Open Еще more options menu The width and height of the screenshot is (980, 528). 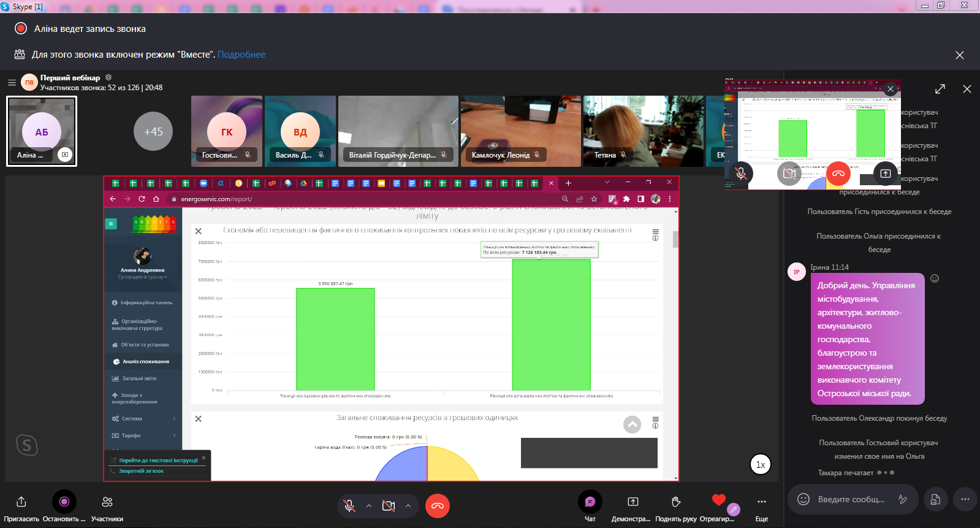pos(762,502)
